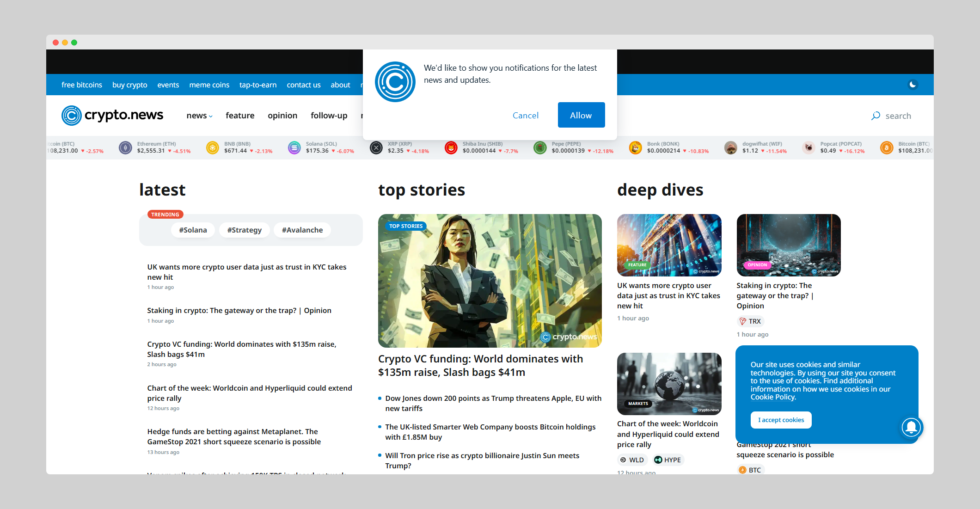Open UK-listed Smarter Web Company story
Image resolution: width=980 pixels, height=509 pixels.
(x=490, y=432)
